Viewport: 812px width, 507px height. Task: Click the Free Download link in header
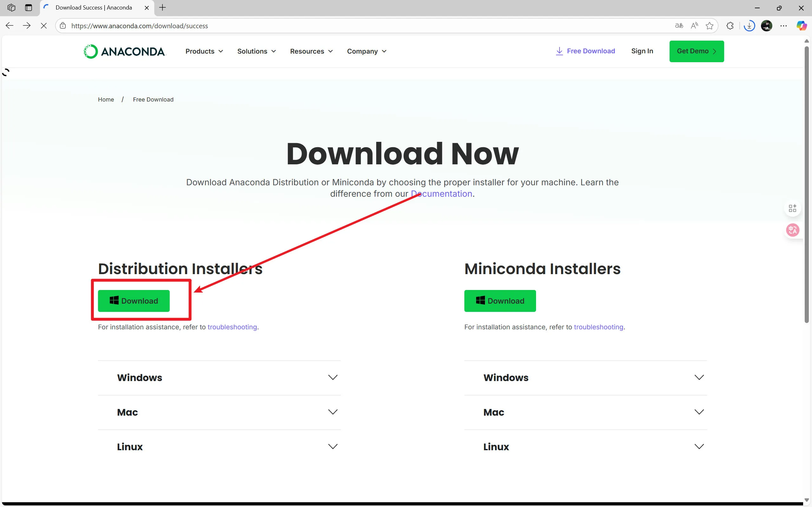point(585,51)
